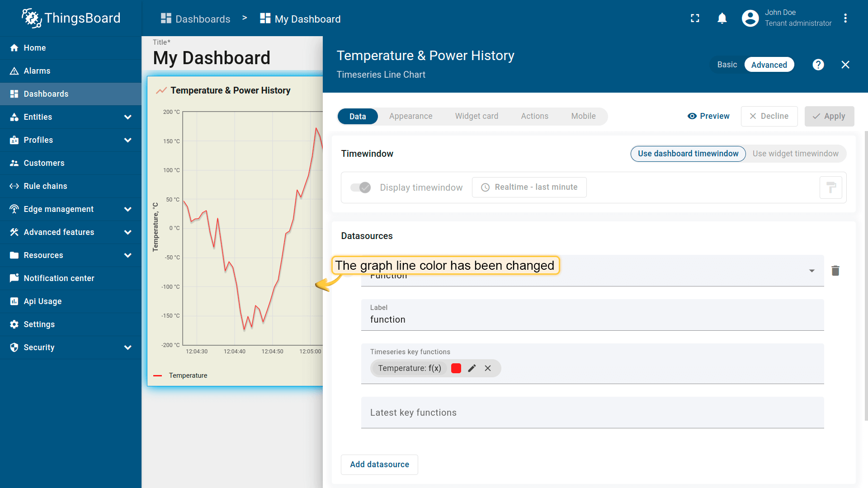
Task: Open the red Temperature color swatch
Action: (456, 368)
